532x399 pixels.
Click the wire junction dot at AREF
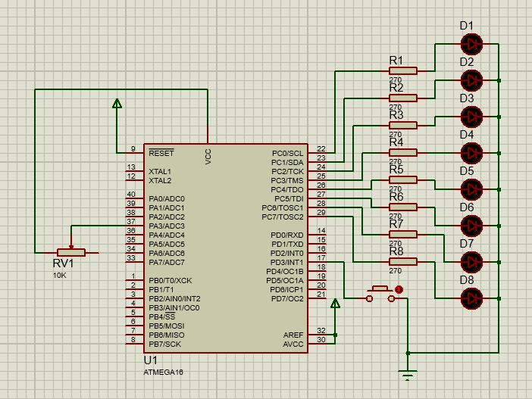click(x=335, y=335)
